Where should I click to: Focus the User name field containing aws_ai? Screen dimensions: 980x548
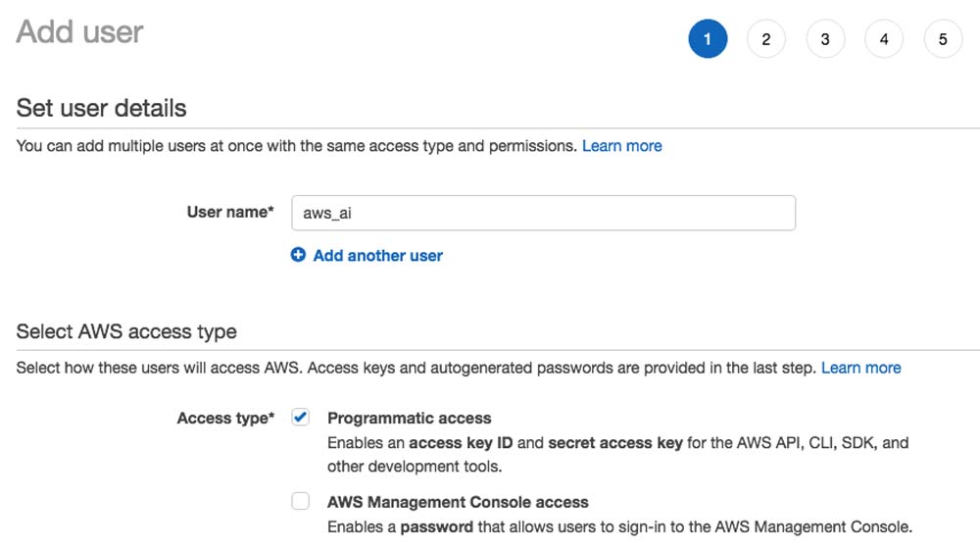point(543,213)
